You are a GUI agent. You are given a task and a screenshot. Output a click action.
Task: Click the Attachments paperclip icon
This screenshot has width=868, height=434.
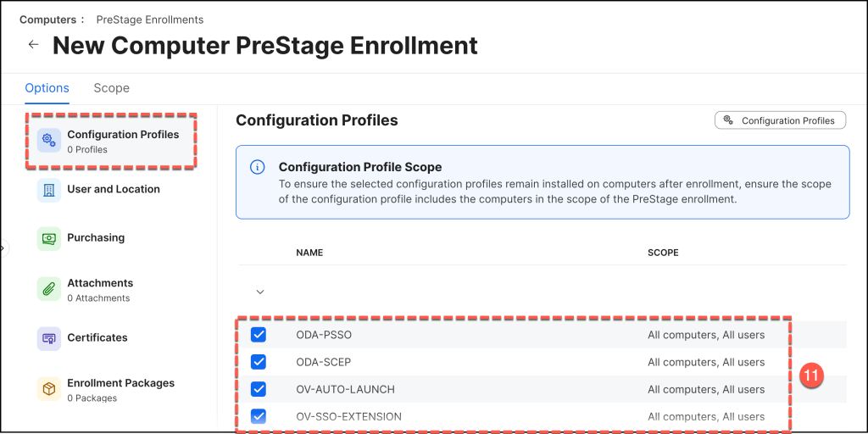(48, 289)
